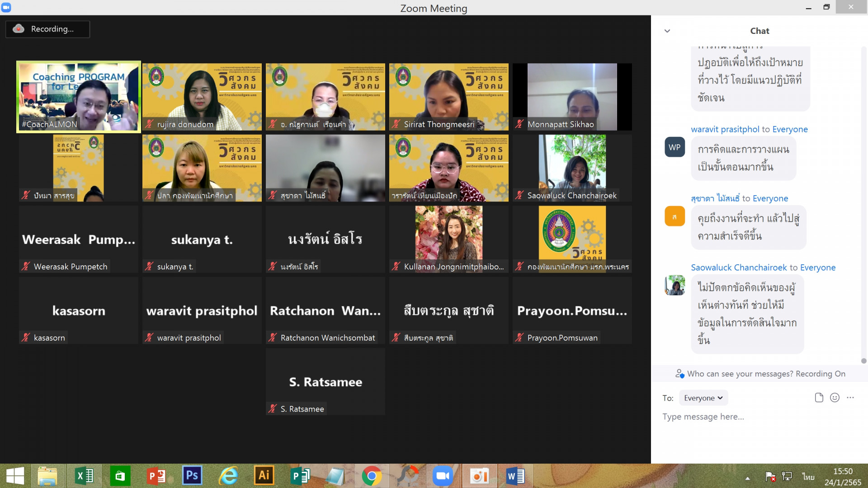The image size is (868, 488).
Task: Show hidden system tray icons arrow
Action: [747, 478]
